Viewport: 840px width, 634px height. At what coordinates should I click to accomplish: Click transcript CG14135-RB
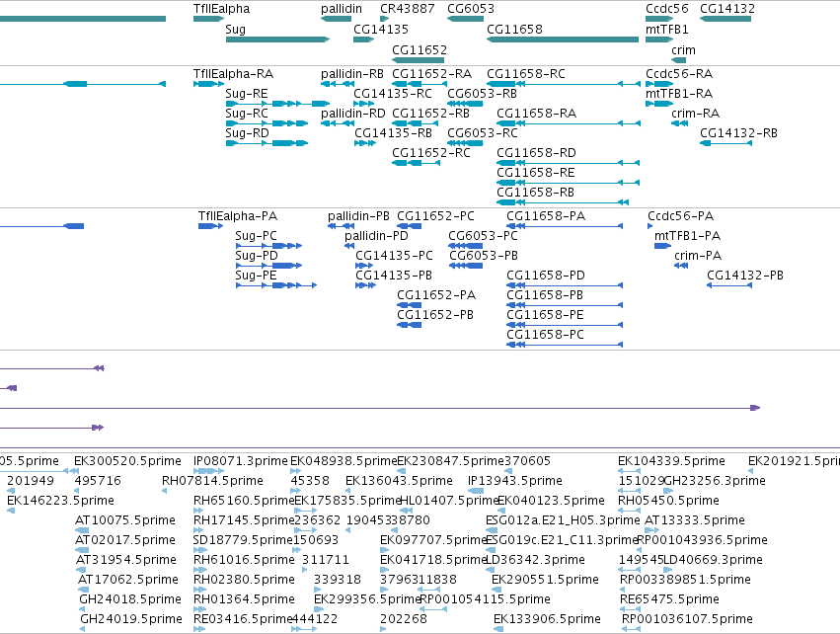pyautogui.click(x=393, y=133)
